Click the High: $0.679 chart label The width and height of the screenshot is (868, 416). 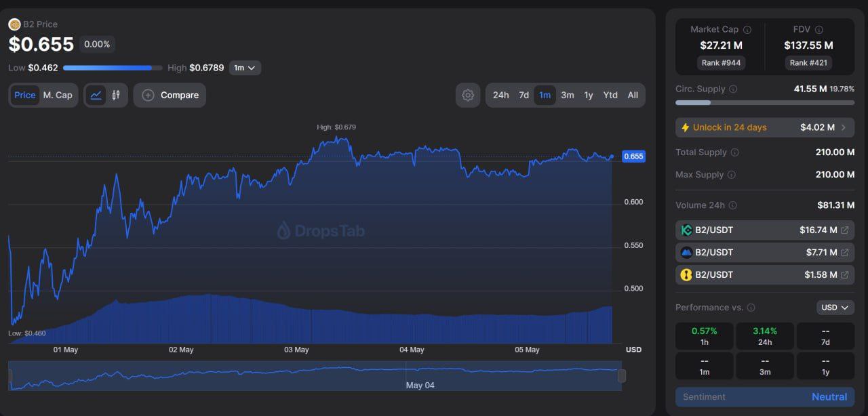pyautogui.click(x=336, y=127)
